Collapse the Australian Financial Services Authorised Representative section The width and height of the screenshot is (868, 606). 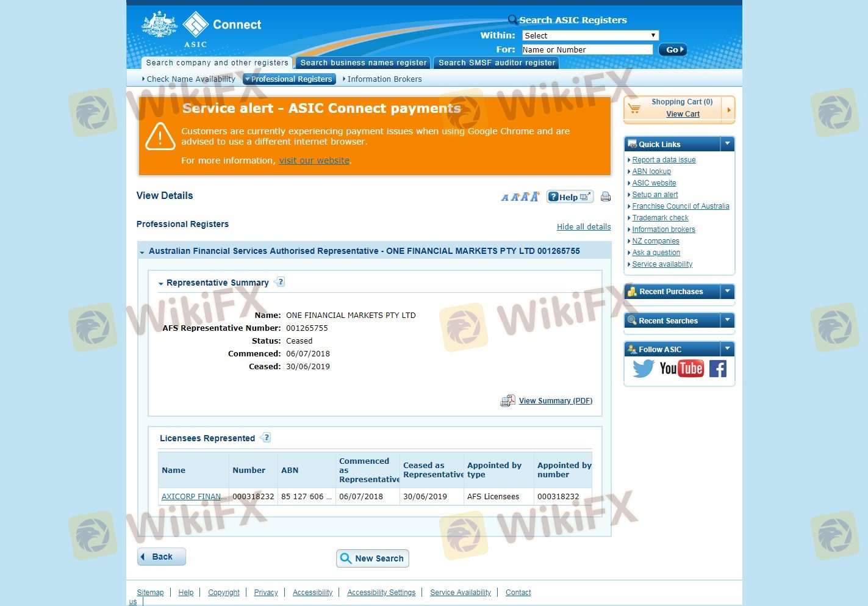[142, 252]
